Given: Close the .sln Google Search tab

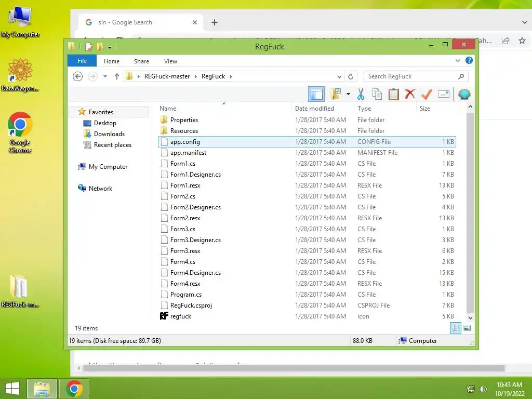Looking at the screenshot, I should pyautogui.click(x=195, y=22).
